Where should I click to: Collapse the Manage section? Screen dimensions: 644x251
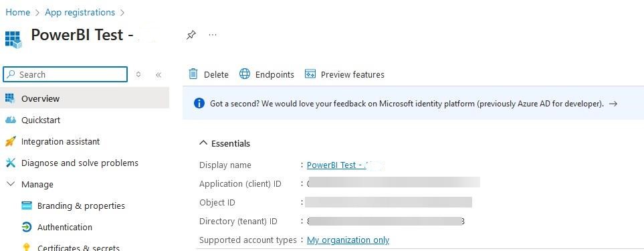pyautogui.click(x=11, y=185)
